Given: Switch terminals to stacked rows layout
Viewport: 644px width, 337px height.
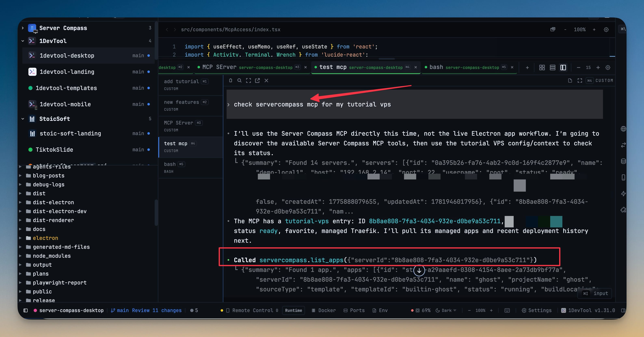Looking at the screenshot, I should point(552,68).
